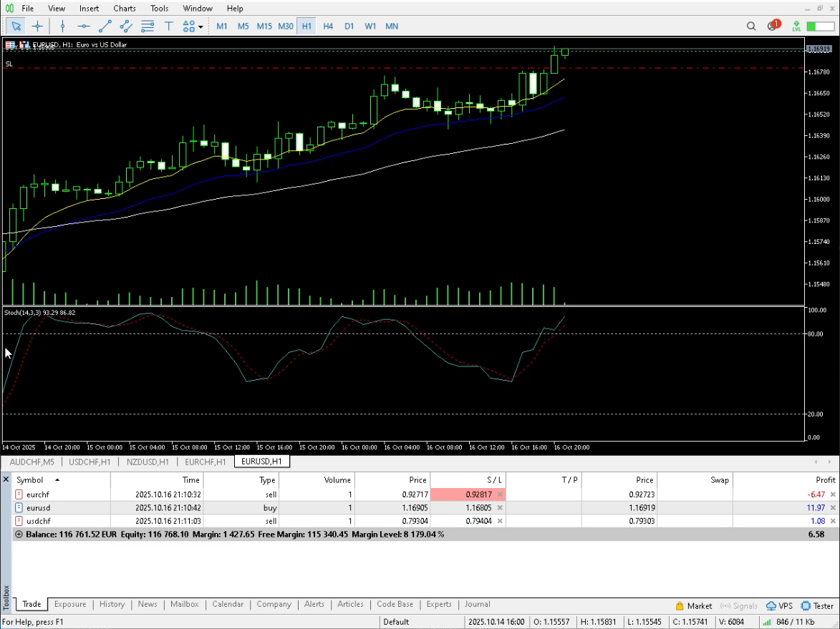
Task: Switch chart to H4 timeframe
Action: pos(328,26)
